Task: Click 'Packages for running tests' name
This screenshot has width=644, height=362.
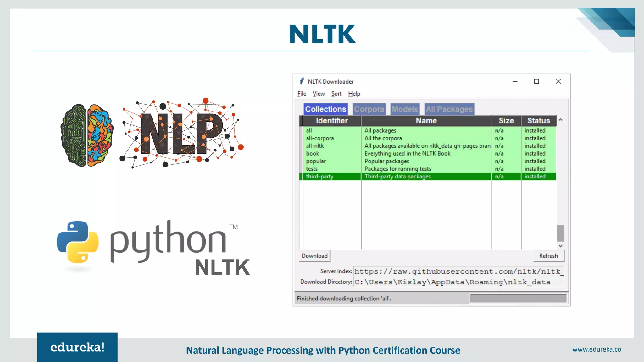Action: 398,169
